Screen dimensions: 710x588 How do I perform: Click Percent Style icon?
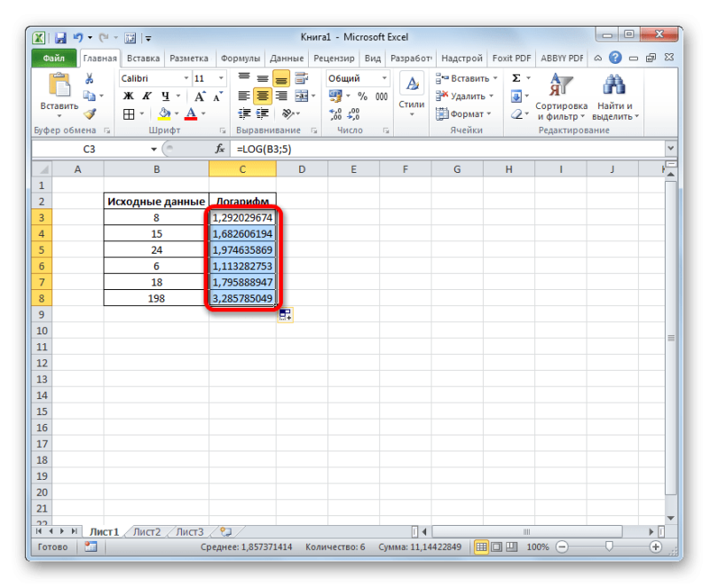363,96
